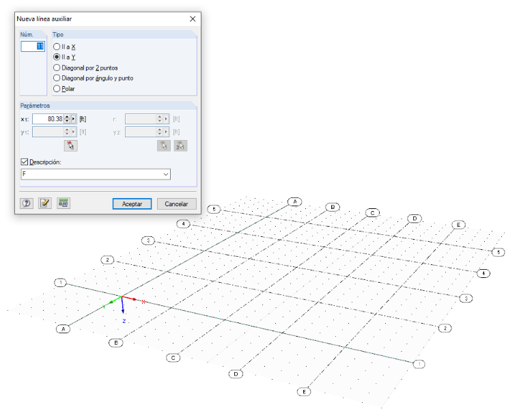Image resolution: width=519 pixels, height=420 pixels.
Task: Select the 'II a Y' radio option
Action: point(65,57)
